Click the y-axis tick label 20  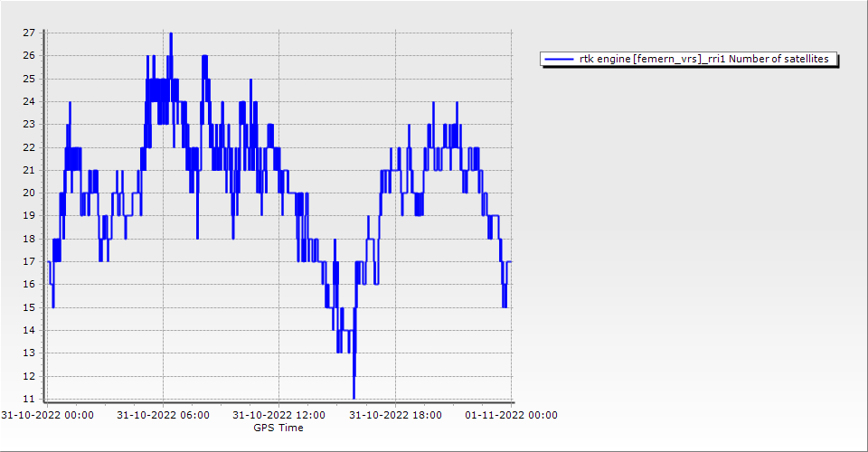[x=29, y=193]
